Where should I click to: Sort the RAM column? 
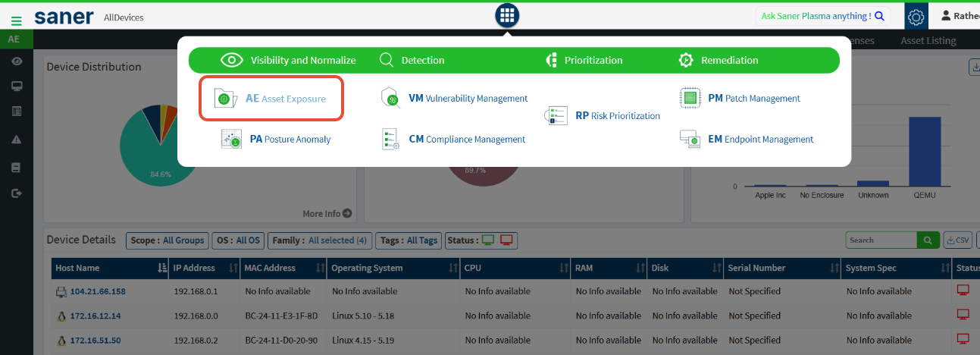tap(640, 268)
